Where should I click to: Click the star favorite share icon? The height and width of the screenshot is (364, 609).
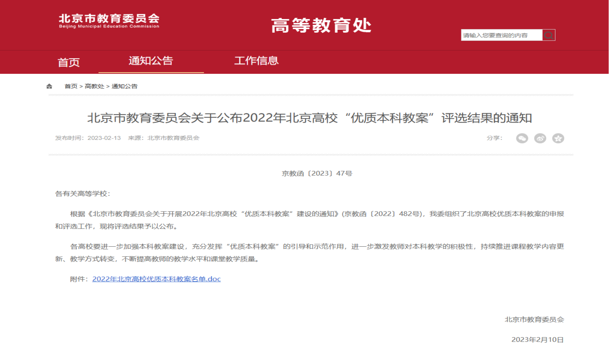point(558,138)
